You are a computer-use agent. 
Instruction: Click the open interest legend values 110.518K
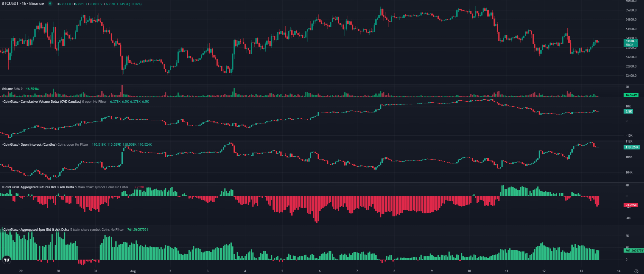99,145
